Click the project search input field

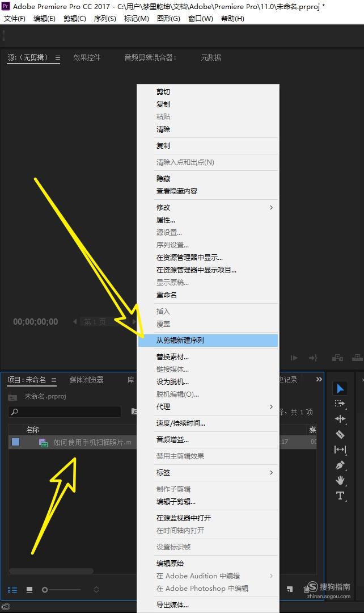[x=65, y=412]
